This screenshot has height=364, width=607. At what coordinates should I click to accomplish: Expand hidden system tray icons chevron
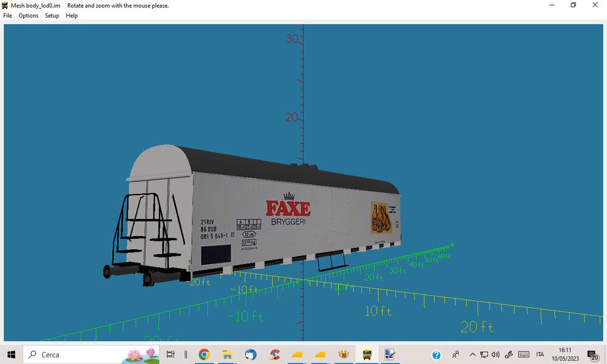(473, 354)
